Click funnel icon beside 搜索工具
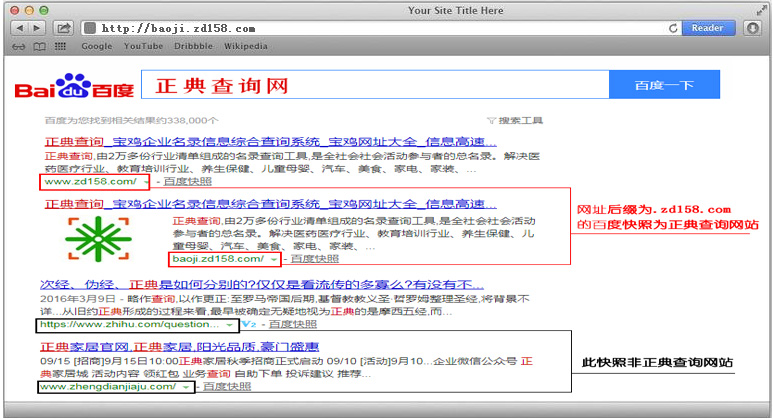 click(x=491, y=120)
